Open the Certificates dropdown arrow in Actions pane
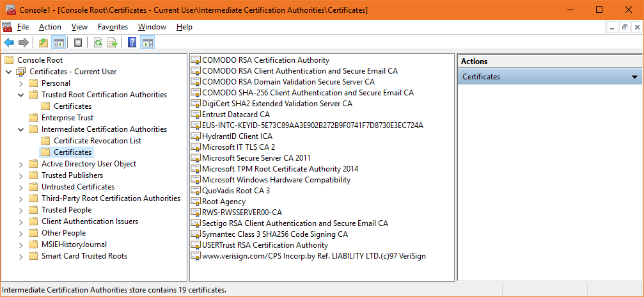Screen dimensions: 644x297 (634, 77)
